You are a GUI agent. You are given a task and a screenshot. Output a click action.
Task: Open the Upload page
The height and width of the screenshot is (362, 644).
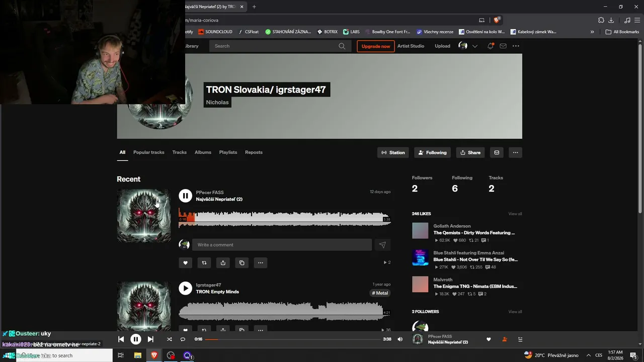[443, 46]
